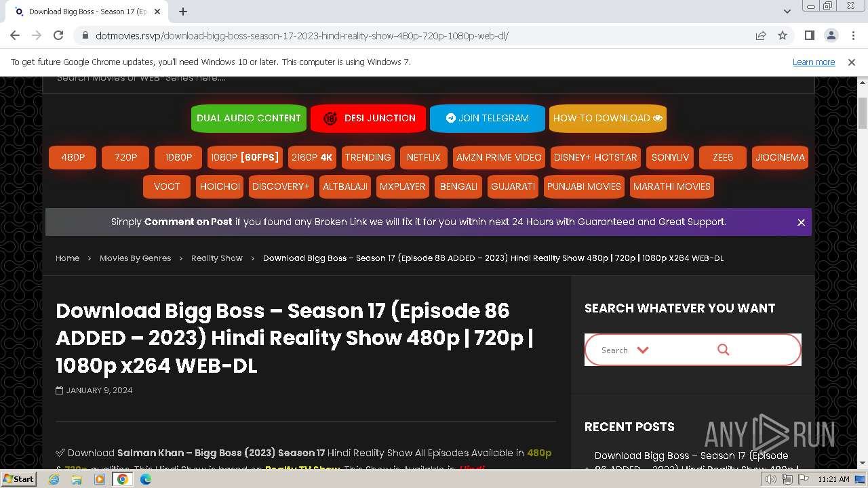Viewport: 868px width, 488px height.
Task: Share this page icon
Action: coord(761,35)
